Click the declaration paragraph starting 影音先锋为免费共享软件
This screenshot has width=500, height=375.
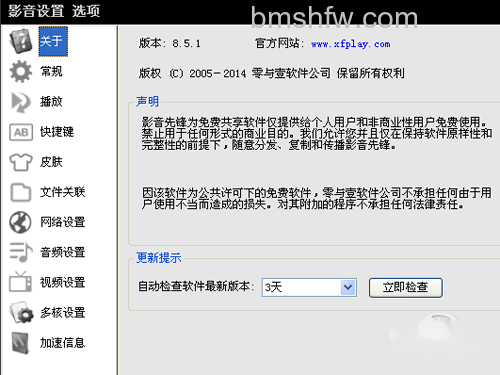(x=317, y=133)
